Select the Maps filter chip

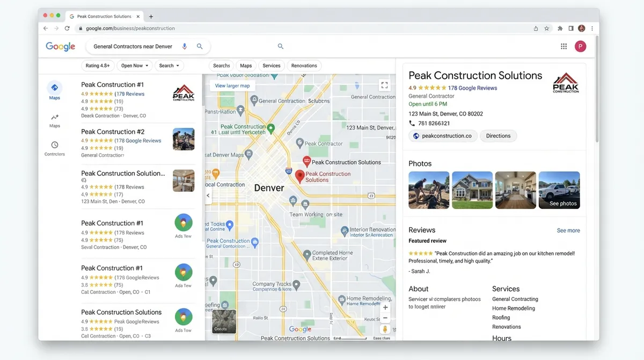click(246, 66)
